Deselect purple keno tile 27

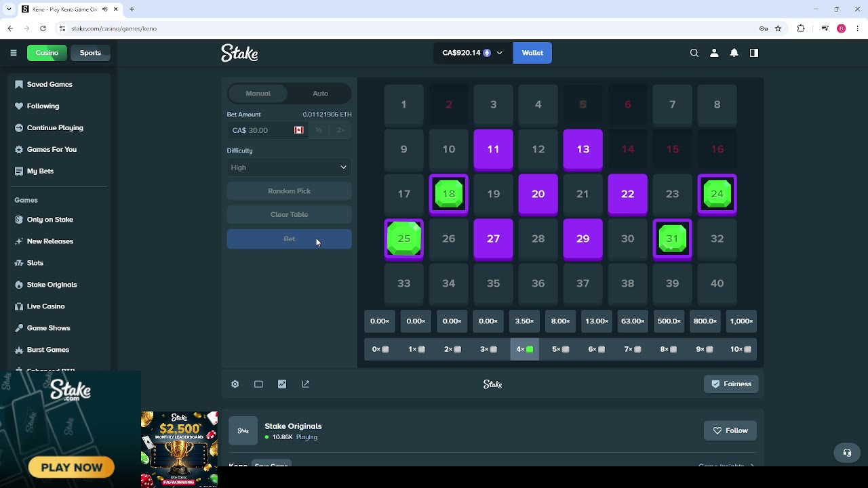[x=494, y=239]
